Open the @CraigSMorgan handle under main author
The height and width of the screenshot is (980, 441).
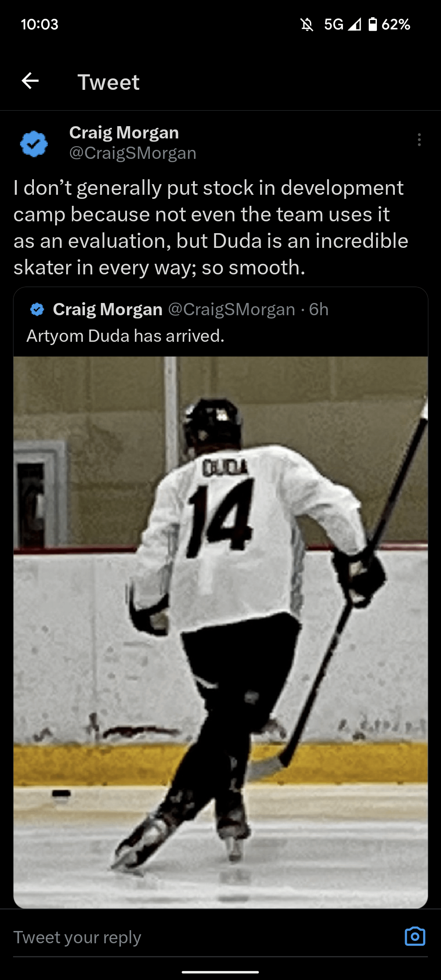(133, 153)
